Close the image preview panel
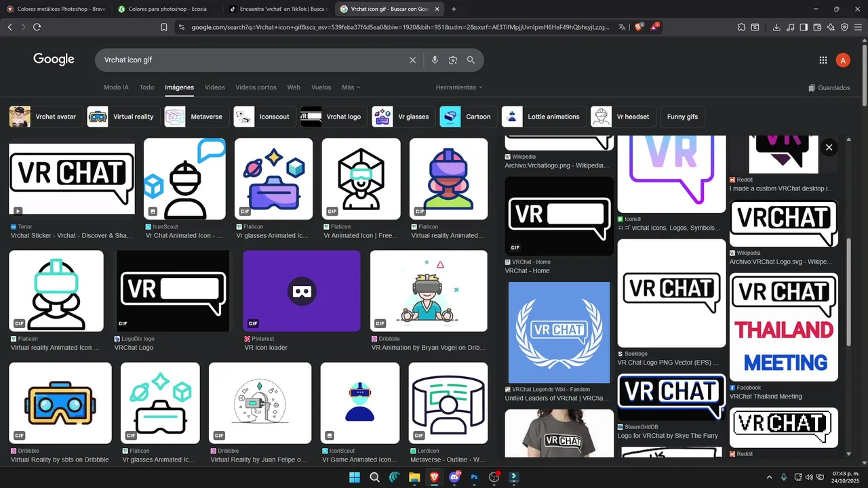This screenshot has width=868, height=488. (x=829, y=147)
